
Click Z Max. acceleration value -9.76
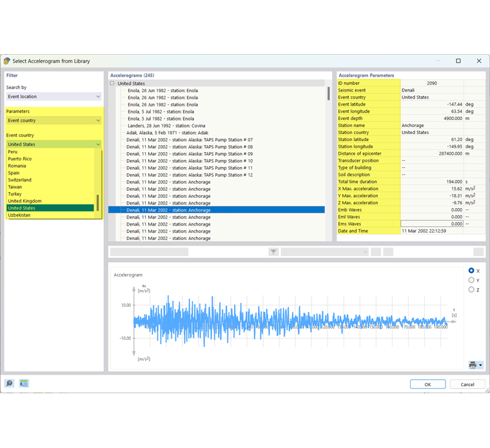point(457,203)
